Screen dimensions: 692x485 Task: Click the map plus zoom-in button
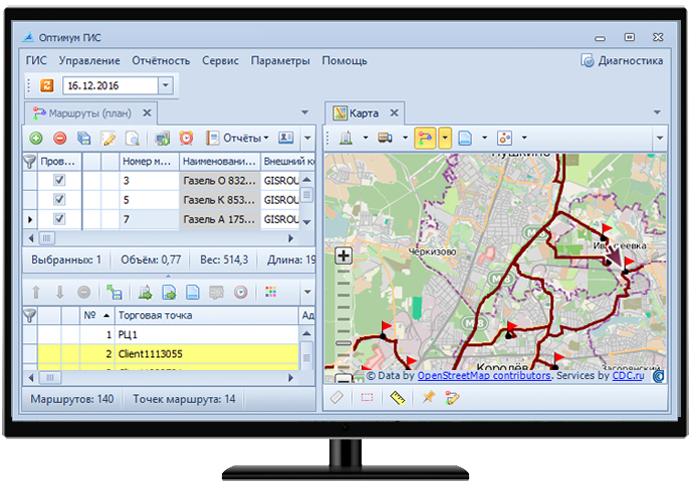pos(343,256)
